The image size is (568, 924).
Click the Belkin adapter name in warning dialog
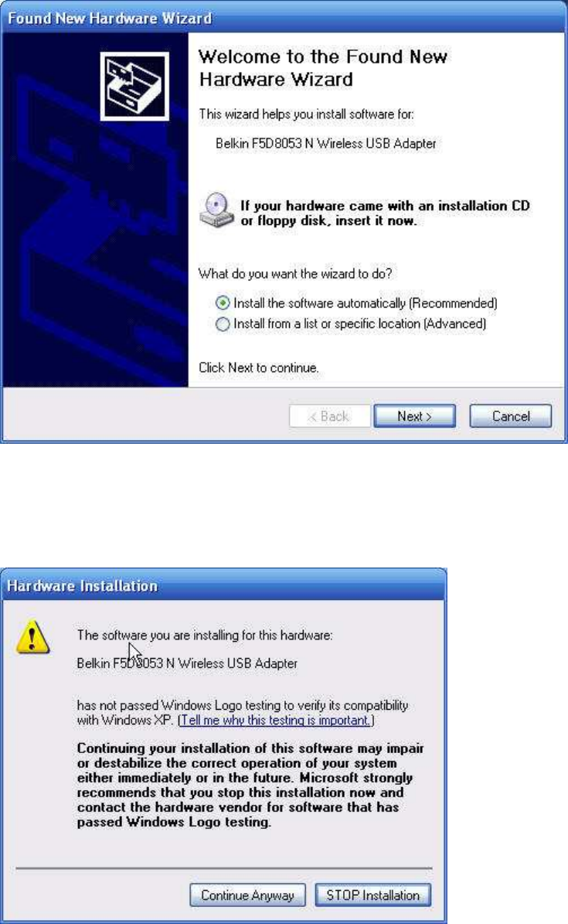click(187, 663)
